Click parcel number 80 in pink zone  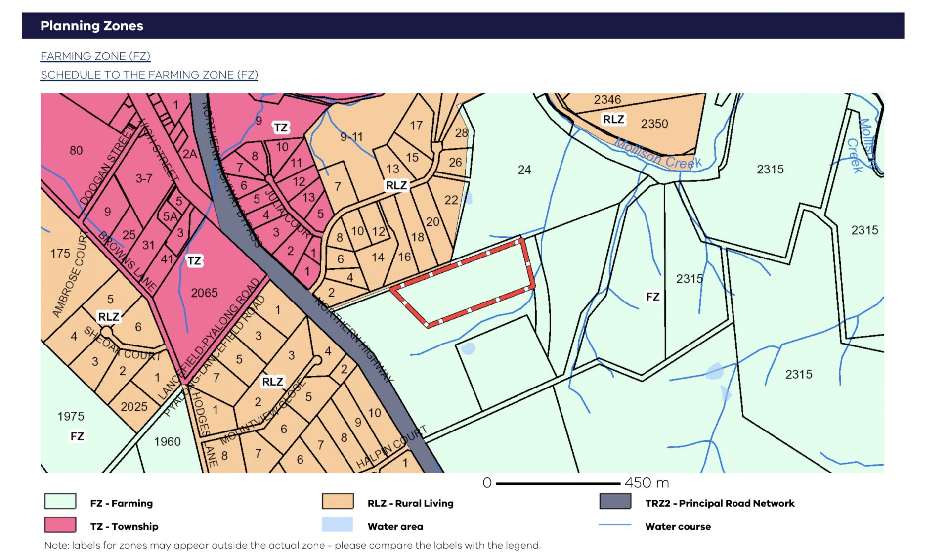76,151
